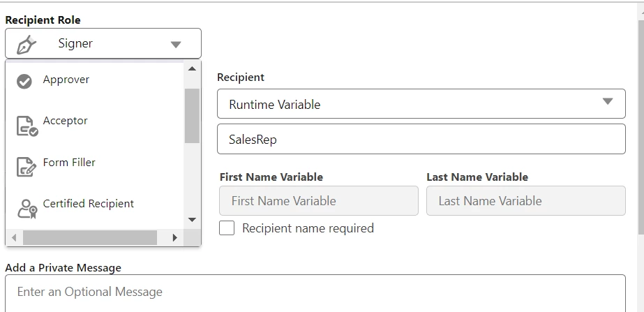Click the Signer pen icon
This screenshot has width=644, height=312.
(x=27, y=44)
